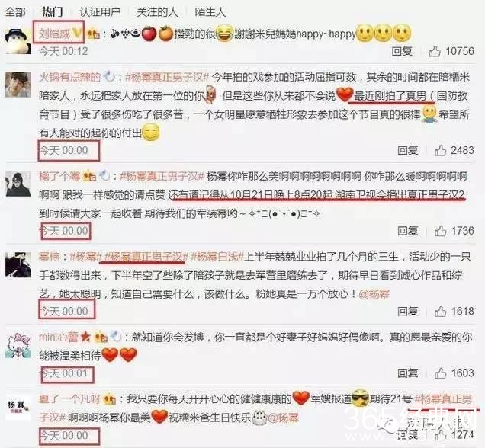Select the 陌生人 tab
Screen dimensions: 485x448
(210, 12)
